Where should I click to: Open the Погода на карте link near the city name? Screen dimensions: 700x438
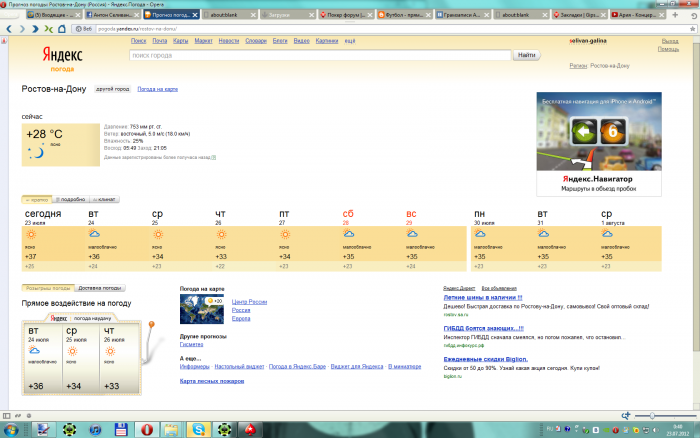click(x=158, y=89)
